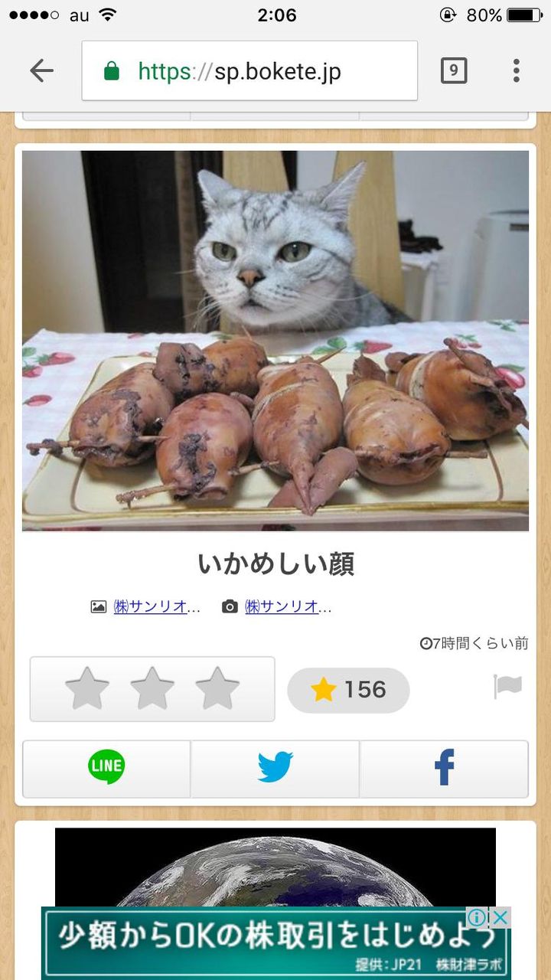
Task: Tap the sp.bokete.jp address bar
Action: tap(249, 71)
